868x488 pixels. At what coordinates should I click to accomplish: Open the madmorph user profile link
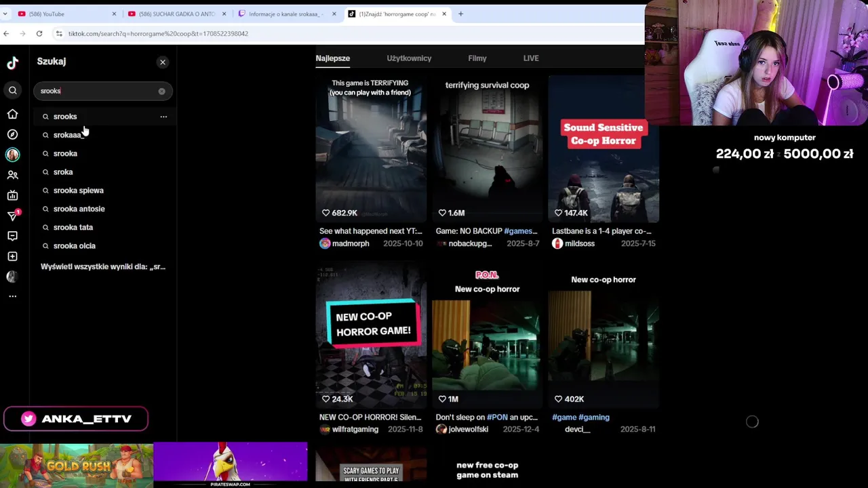(x=344, y=244)
